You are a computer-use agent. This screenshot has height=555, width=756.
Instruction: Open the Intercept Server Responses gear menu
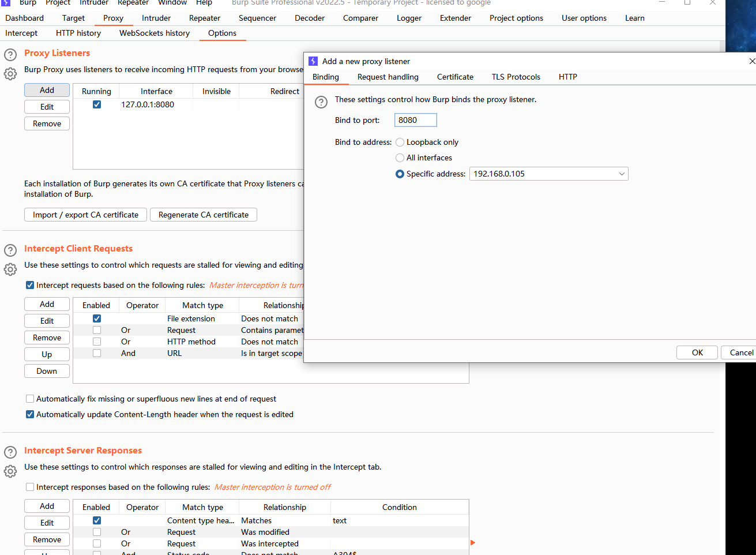click(x=10, y=471)
